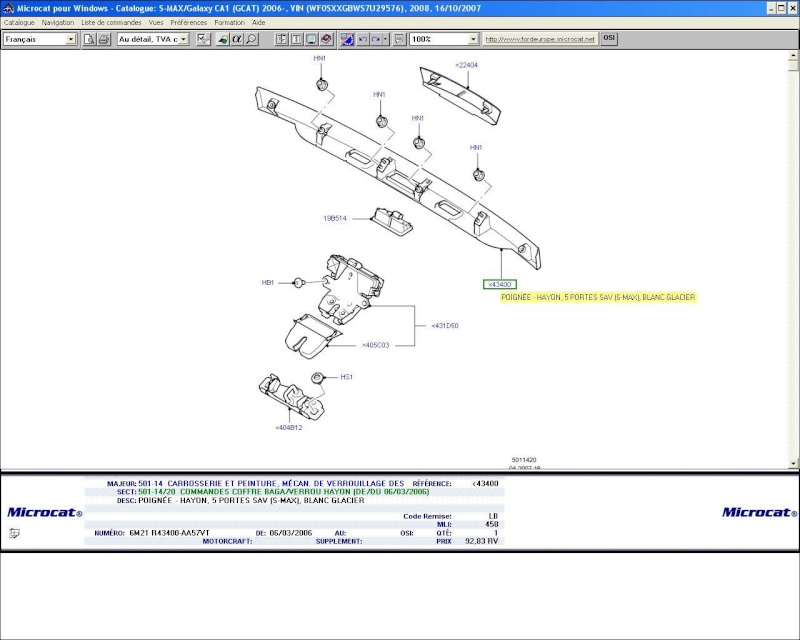Click the printer icon
This screenshot has height=640, width=800.
[x=104, y=39]
